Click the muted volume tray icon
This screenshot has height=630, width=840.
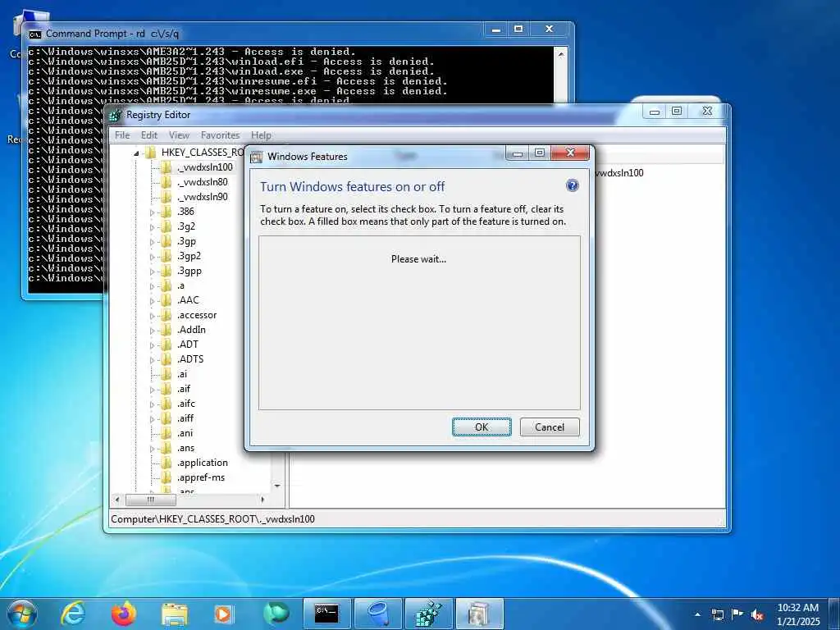757,615
